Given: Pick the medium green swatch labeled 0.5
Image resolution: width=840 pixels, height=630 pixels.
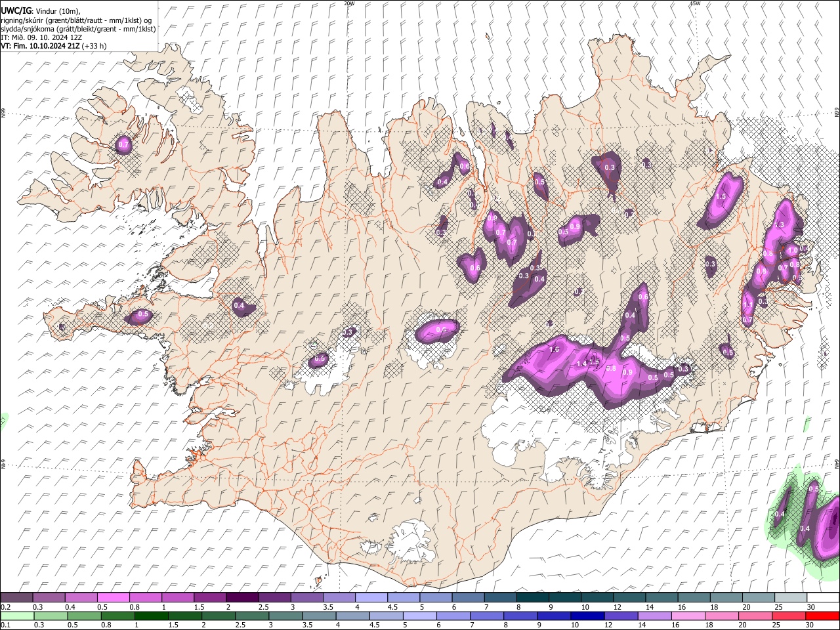Looking at the screenshot, I should pyautogui.click(x=84, y=616).
